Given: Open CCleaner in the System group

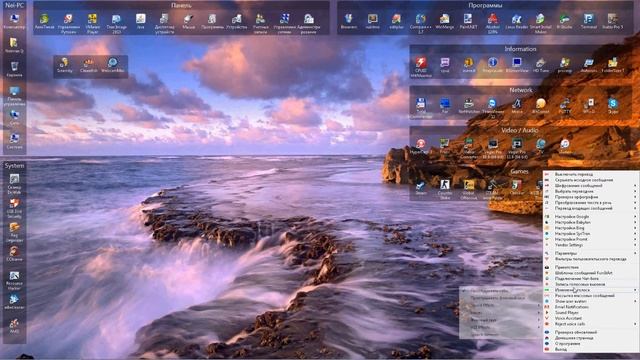Looking at the screenshot, I should tap(14, 253).
